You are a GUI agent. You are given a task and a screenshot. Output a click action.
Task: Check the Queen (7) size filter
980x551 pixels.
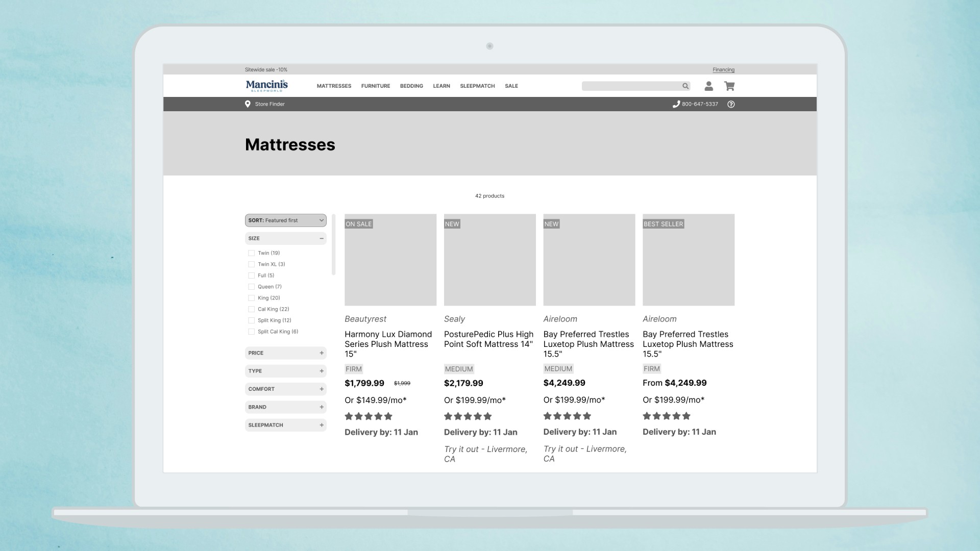(x=251, y=287)
